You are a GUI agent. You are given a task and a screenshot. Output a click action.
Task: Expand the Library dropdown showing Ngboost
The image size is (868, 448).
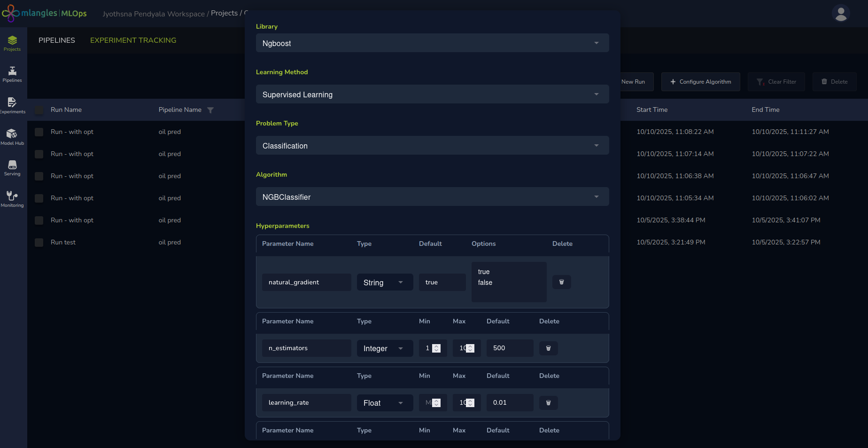pyautogui.click(x=432, y=43)
